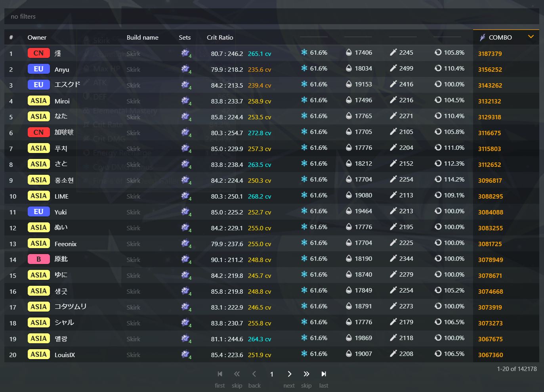Click the energy recharge icon beside 112.3%

click(438, 163)
